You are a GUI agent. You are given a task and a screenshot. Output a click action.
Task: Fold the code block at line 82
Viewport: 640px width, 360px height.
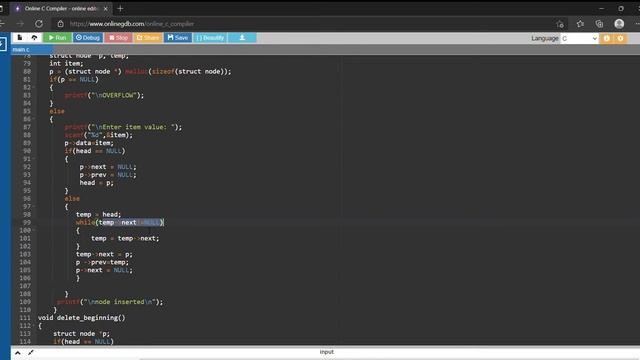[x=34, y=87]
